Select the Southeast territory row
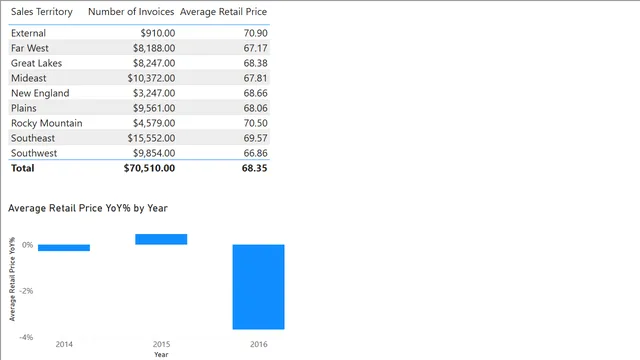Screen dimensions: 640x360 pos(139,138)
